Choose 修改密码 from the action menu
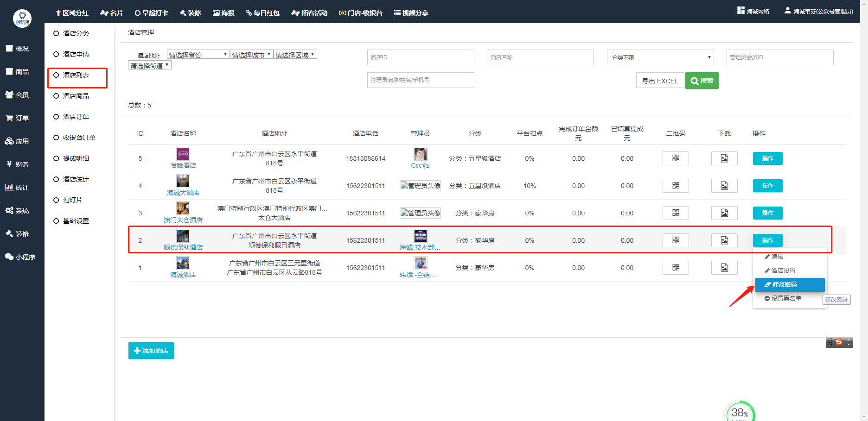The height and width of the screenshot is (421, 868). pos(790,284)
